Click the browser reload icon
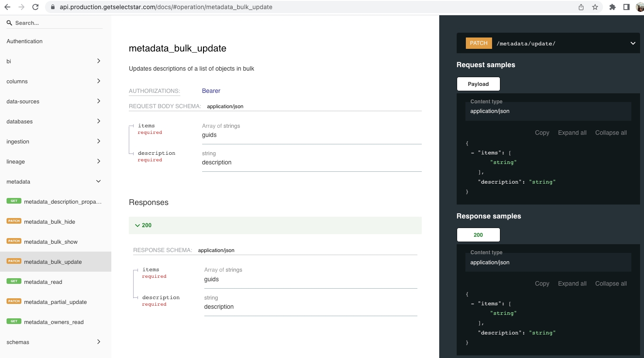The image size is (644, 358). [x=35, y=7]
